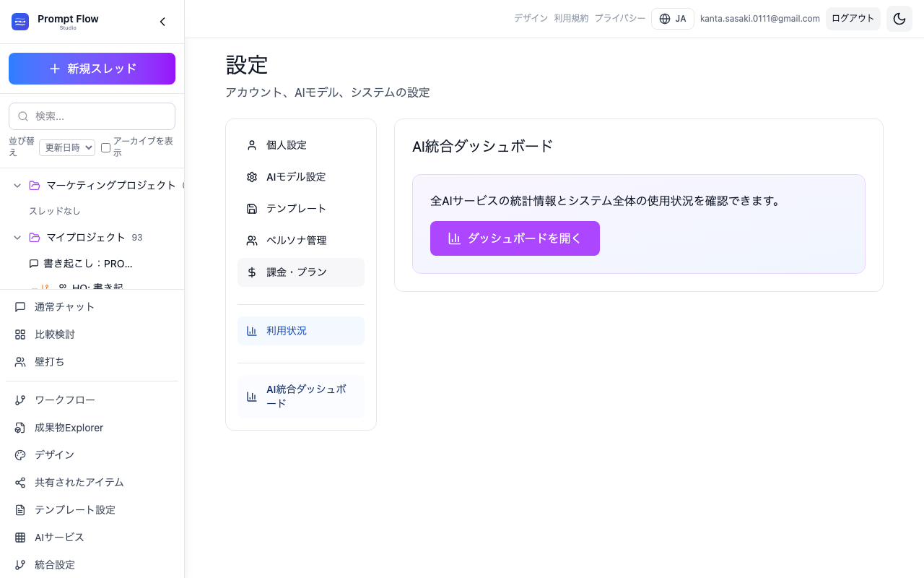This screenshot has height=578, width=924.
Task: Select the 個人設定 settings tab
Action: tap(301, 145)
